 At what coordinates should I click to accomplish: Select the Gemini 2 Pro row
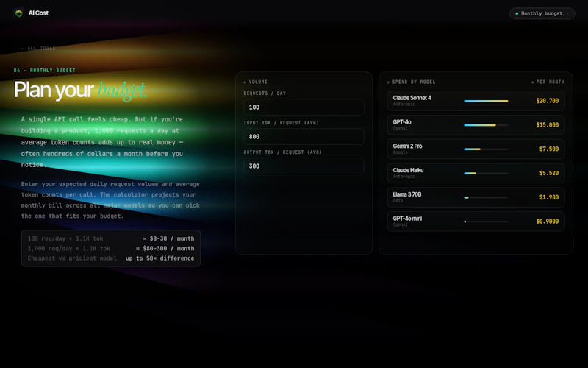coord(476,149)
